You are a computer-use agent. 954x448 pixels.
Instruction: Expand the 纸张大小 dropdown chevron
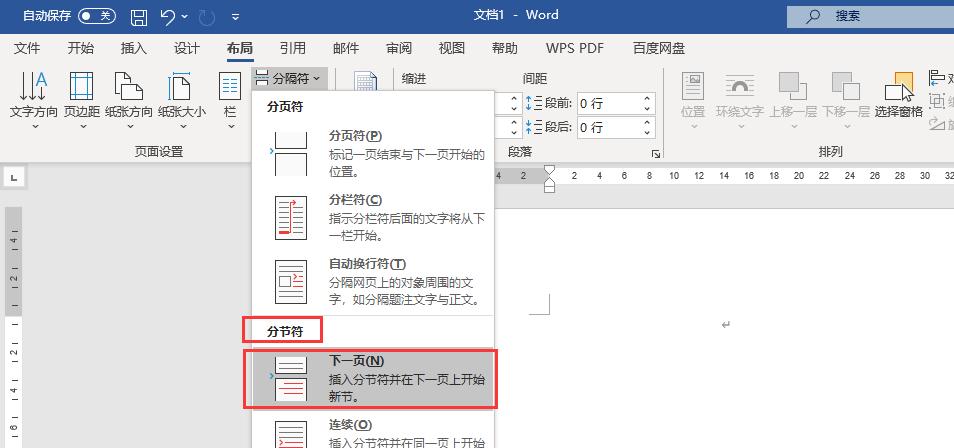pyautogui.click(x=183, y=127)
